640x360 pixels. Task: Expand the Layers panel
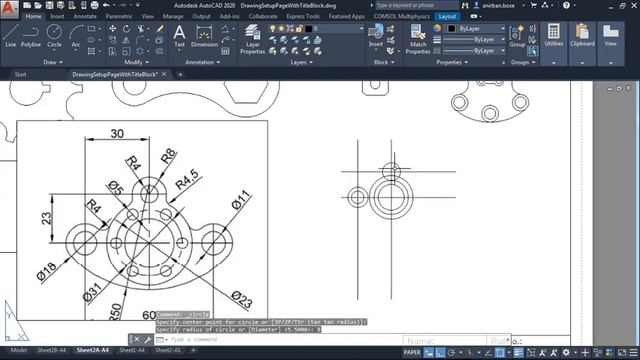302,62
